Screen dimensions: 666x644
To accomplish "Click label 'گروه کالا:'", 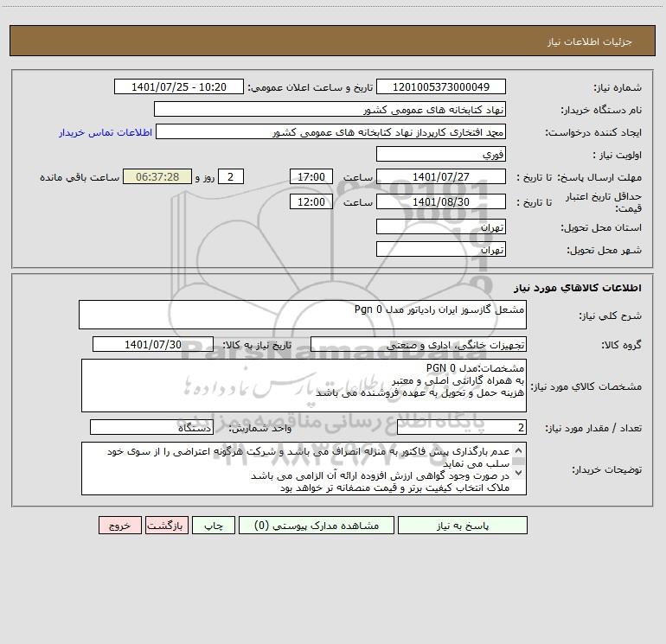I will tap(621, 346).
